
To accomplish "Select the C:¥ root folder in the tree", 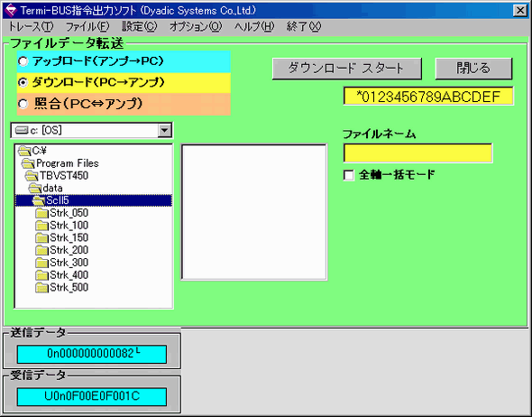I will (32, 151).
